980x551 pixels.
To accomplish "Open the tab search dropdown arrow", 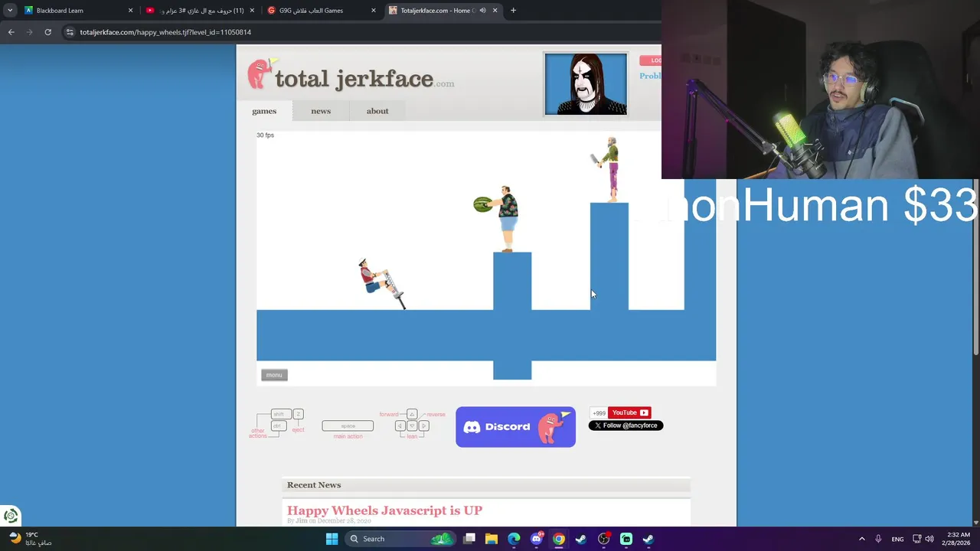I will click(10, 10).
